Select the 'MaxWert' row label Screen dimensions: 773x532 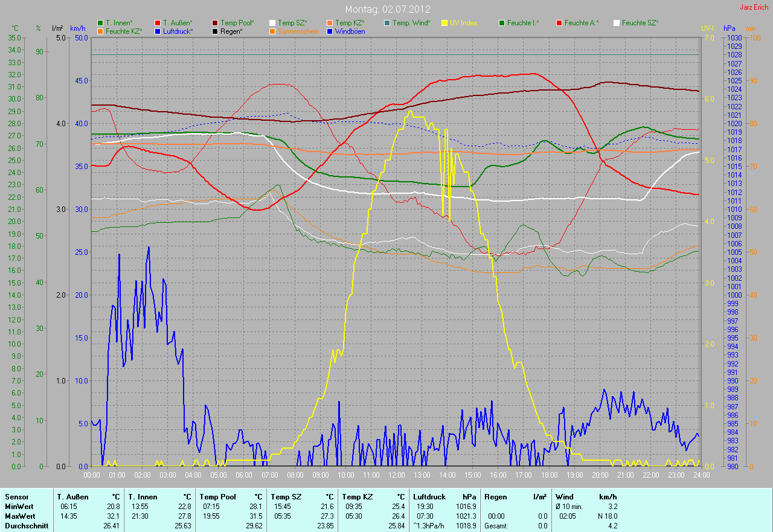(x=20, y=516)
